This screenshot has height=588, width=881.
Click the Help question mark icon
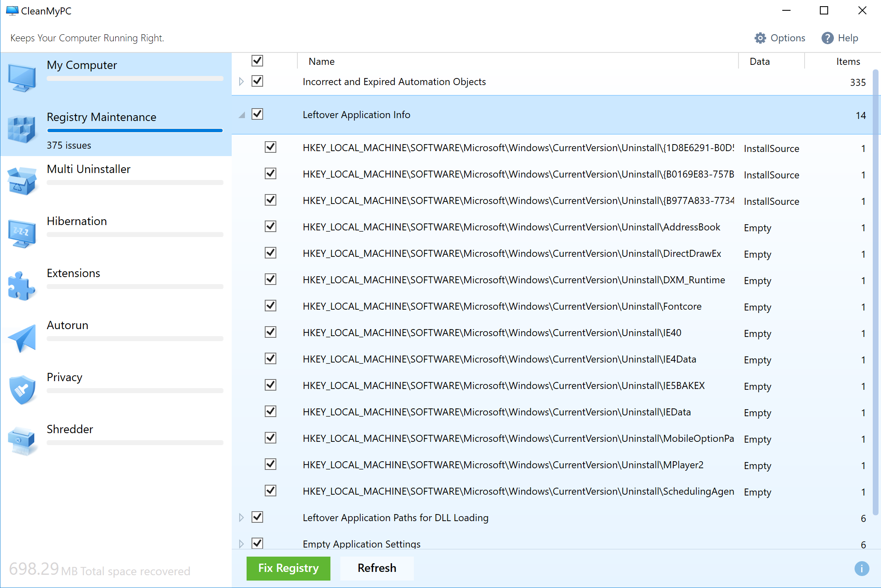[827, 38]
